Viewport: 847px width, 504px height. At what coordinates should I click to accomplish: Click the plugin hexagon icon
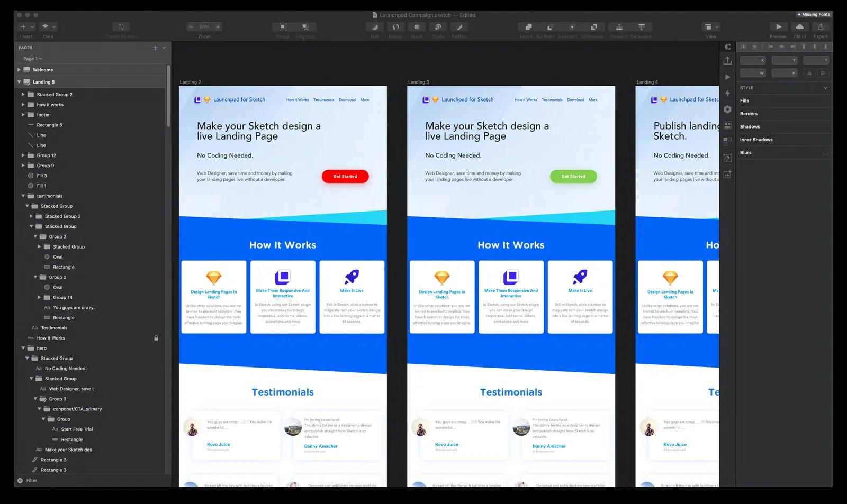click(728, 109)
